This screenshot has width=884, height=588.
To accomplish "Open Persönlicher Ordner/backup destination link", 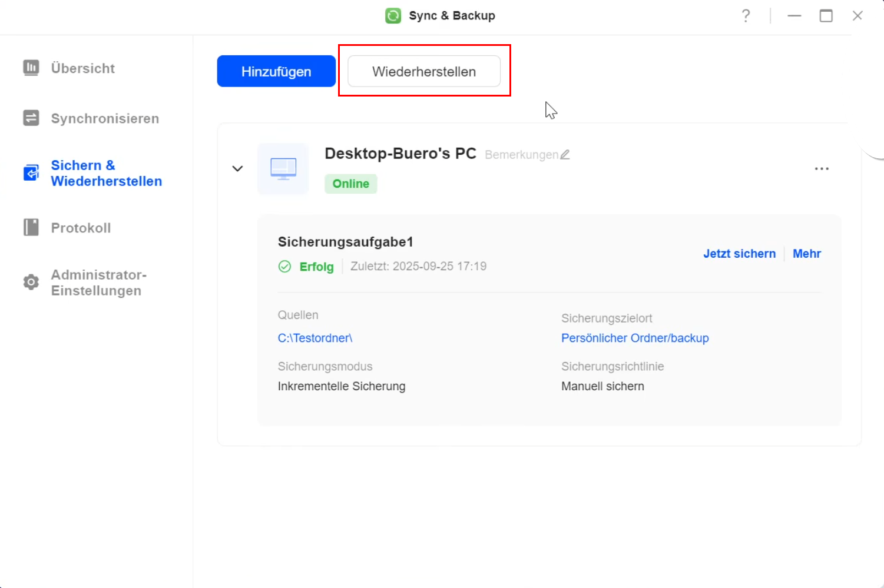I will coord(635,338).
